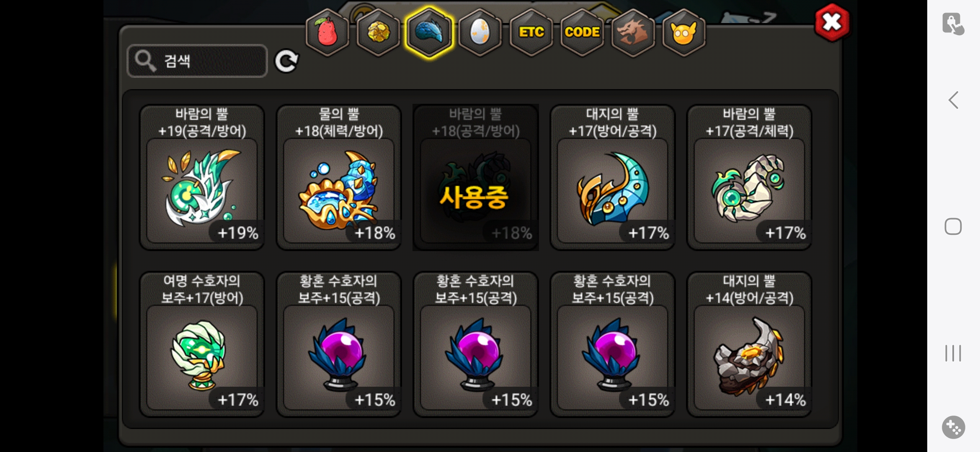
Task: Select the blue dragon horn tab
Action: (429, 32)
